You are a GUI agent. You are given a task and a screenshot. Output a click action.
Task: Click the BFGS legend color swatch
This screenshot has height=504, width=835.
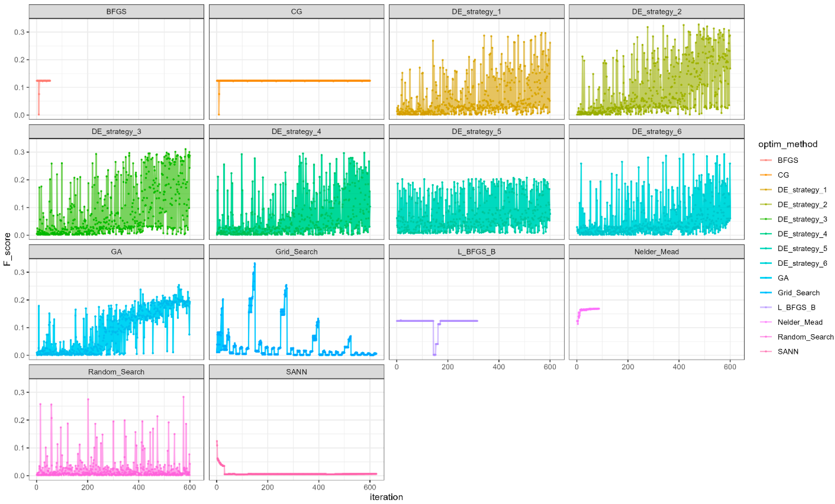(x=765, y=160)
